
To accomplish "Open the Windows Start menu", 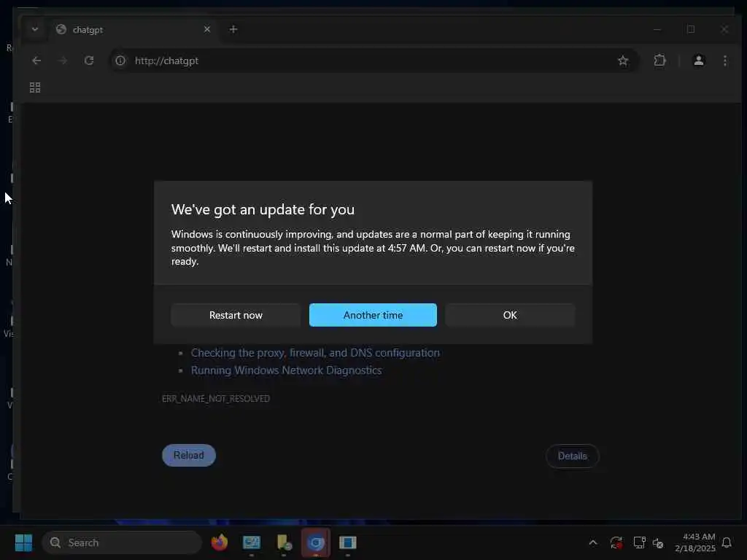I will pyautogui.click(x=23, y=542).
